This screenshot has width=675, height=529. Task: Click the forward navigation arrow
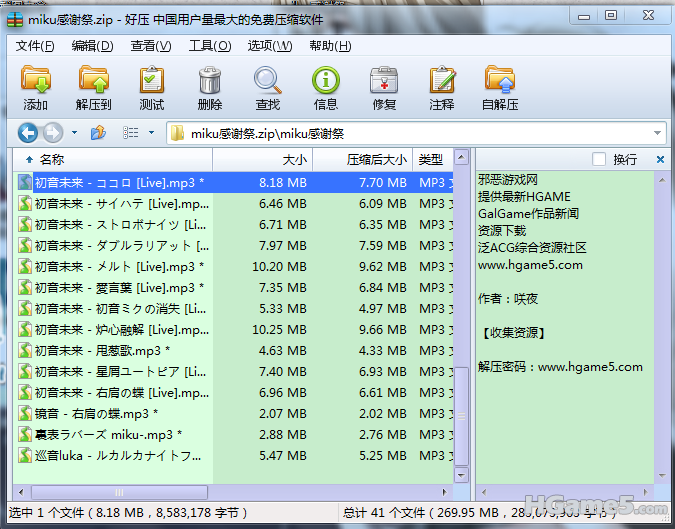click(x=53, y=133)
